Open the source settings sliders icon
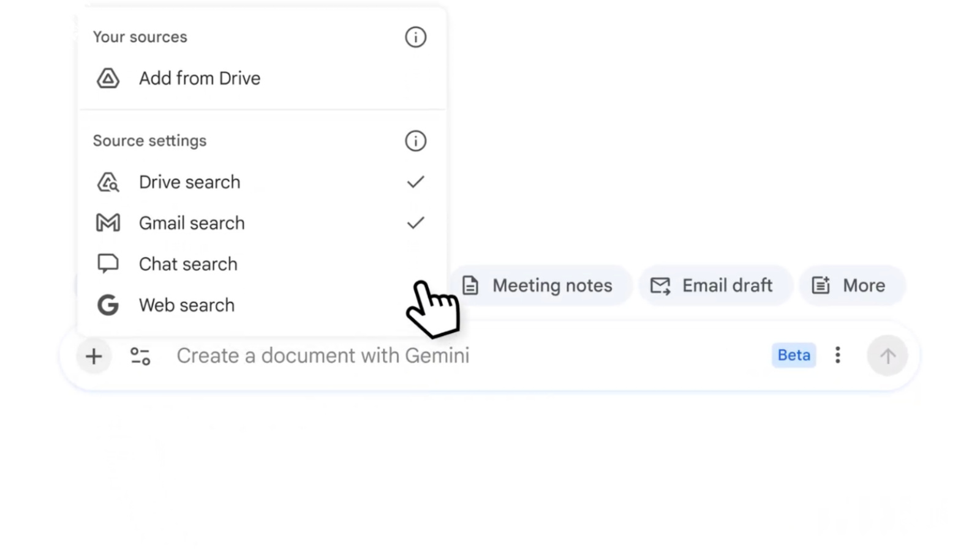 point(140,356)
